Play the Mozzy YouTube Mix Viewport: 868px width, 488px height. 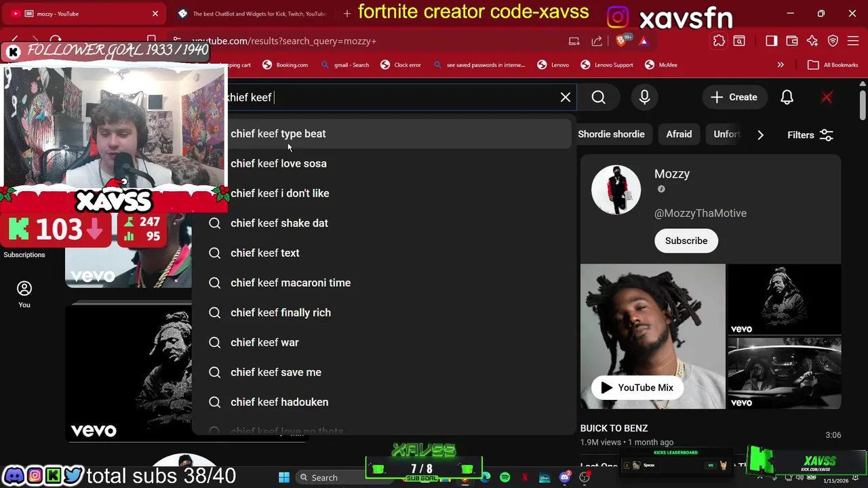[636, 388]
